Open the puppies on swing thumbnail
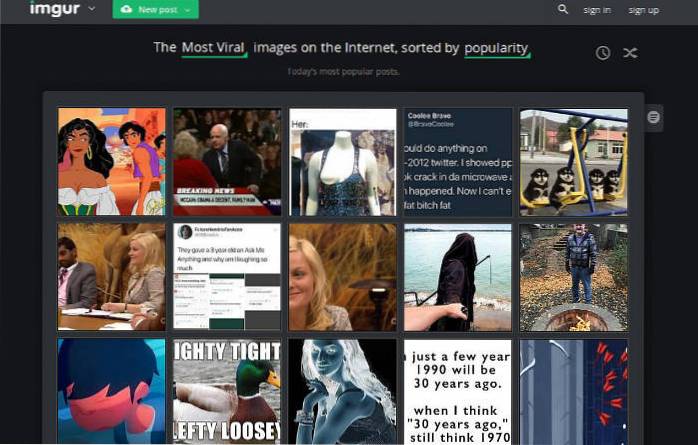The width and height of the screenshot is (698, 445). click(x=574, y=162)
